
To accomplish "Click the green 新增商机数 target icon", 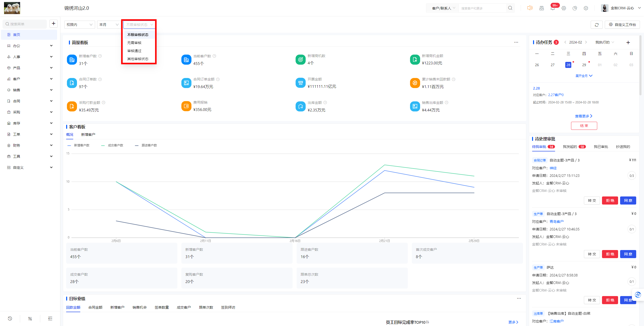I will tap(301, 60).
